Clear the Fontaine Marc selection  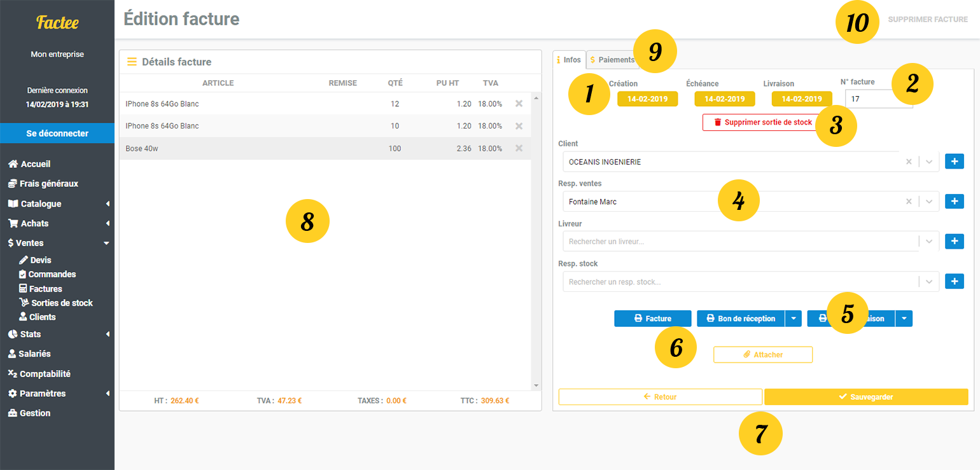coord(909,202)
